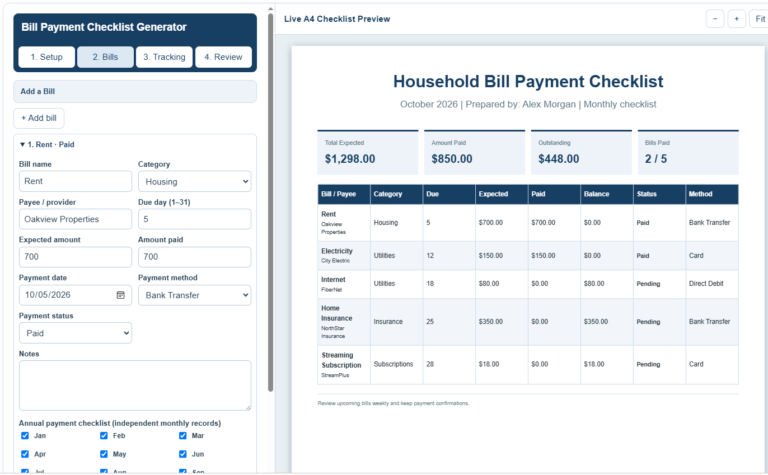
Task: Click the Electricity bill name cell
Action: click(x=344, y=255)
